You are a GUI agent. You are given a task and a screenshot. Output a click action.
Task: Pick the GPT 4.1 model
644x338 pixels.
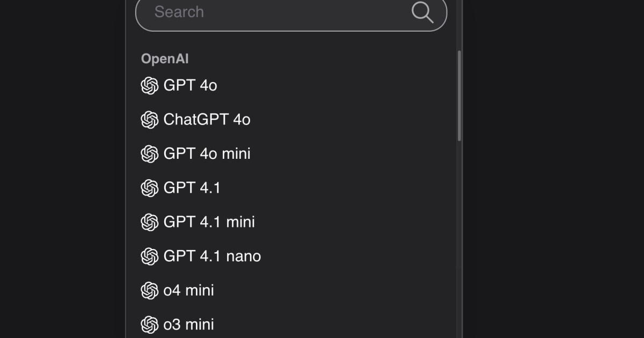192,188
